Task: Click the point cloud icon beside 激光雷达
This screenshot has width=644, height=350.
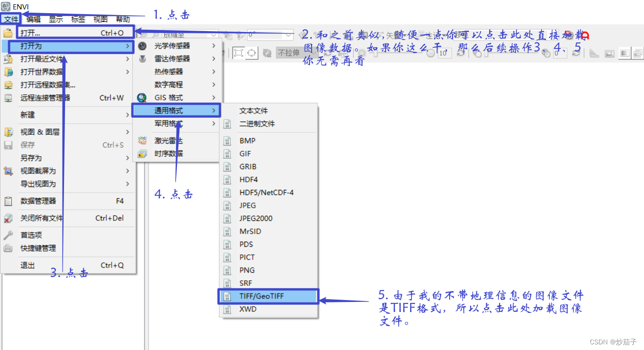Action: (142, 140)
